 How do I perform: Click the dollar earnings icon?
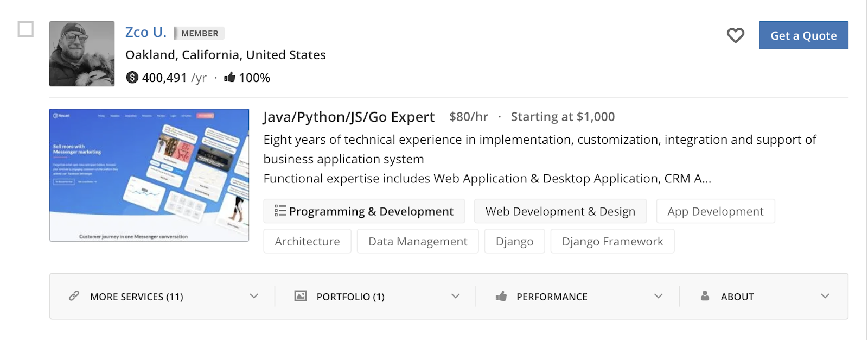click(132, 78)
